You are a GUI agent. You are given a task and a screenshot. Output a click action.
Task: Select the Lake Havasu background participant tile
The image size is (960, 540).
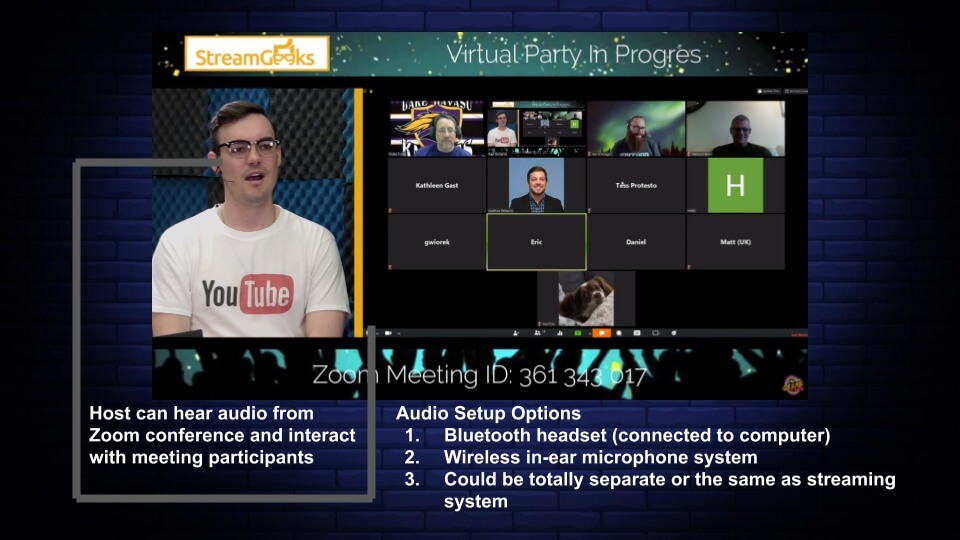coord(437,129)
